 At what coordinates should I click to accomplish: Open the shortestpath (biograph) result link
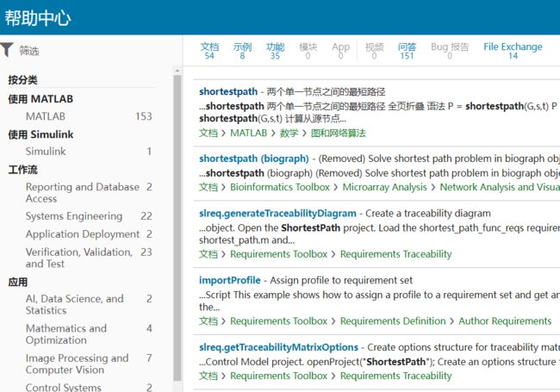click(254, 159)
